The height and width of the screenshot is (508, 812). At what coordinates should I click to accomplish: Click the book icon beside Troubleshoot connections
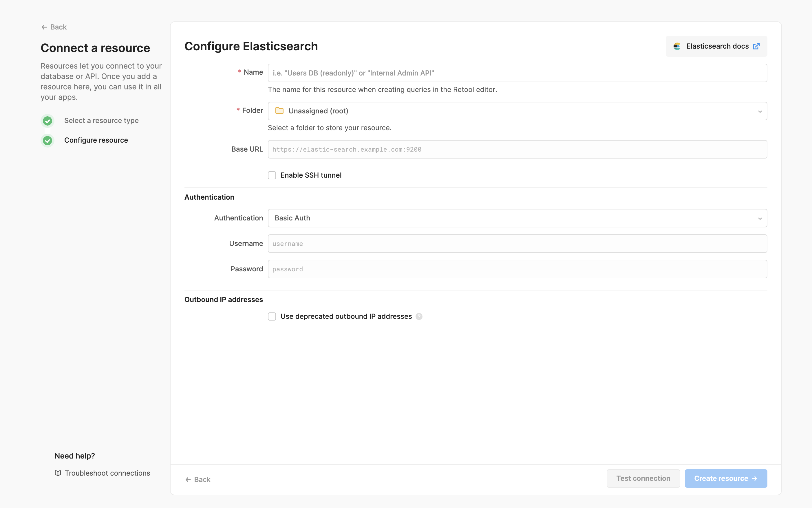[x=58, y=473]
